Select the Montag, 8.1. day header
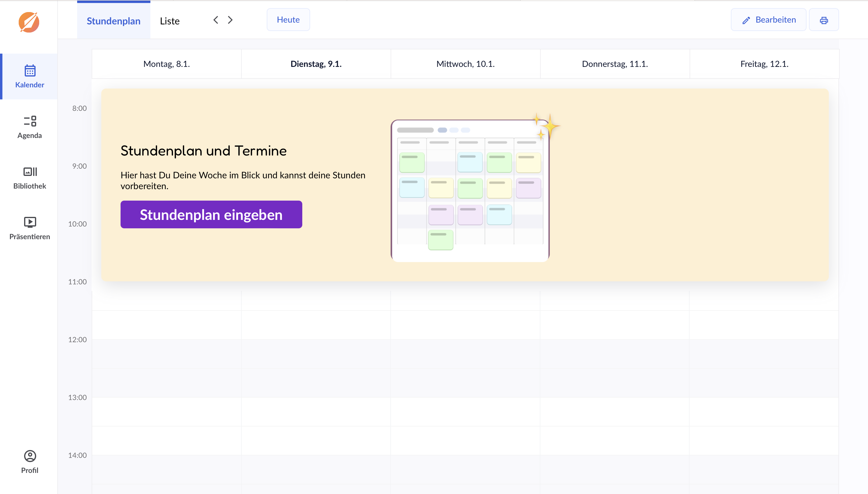This screenshot has height=494, width=868. pos(166,64)
